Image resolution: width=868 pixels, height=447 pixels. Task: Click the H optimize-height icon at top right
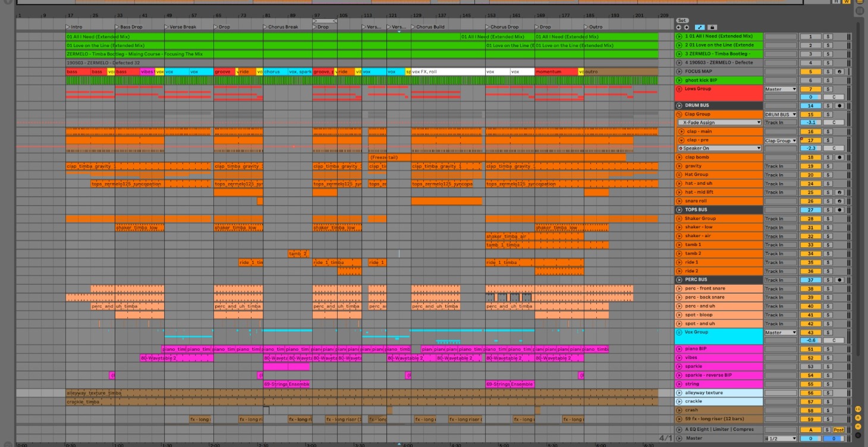click(x=836, y=2)
